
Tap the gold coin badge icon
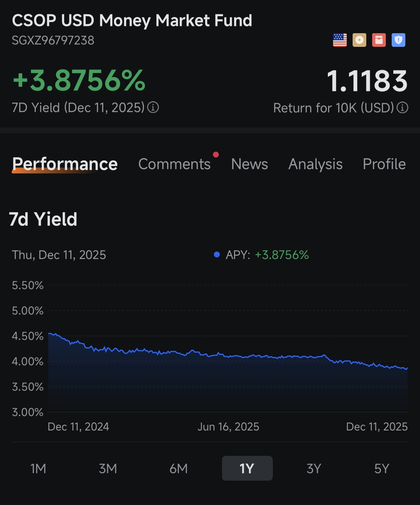click(x=359, y=40)
